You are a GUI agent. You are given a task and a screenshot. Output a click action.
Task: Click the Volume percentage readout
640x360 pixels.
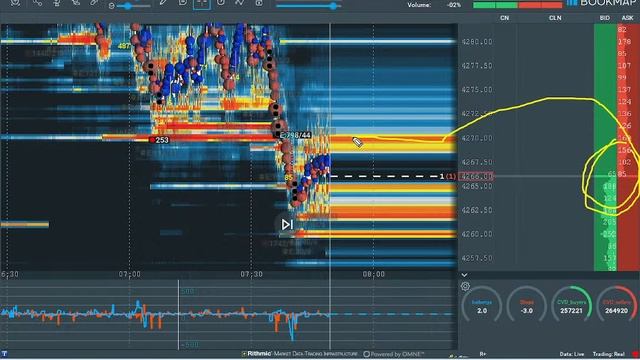pos(453,5)
